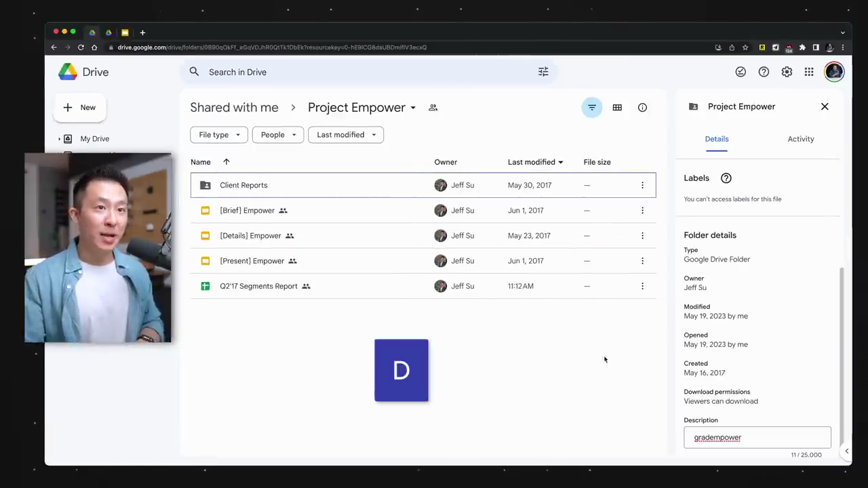Open the Google apps grid
The height and width of the screenshot is (488, 868).
tap(809, 72)
